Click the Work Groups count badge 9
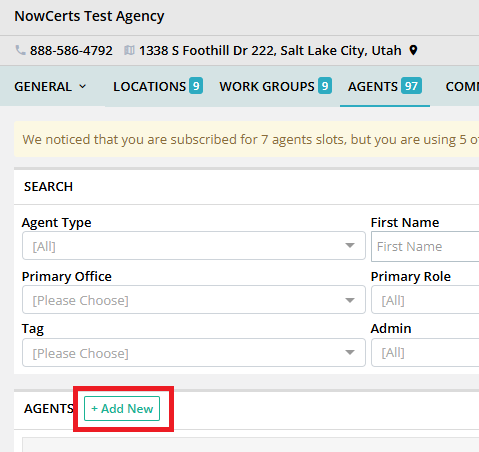The image size is (479, 452). tap(325, 86)
